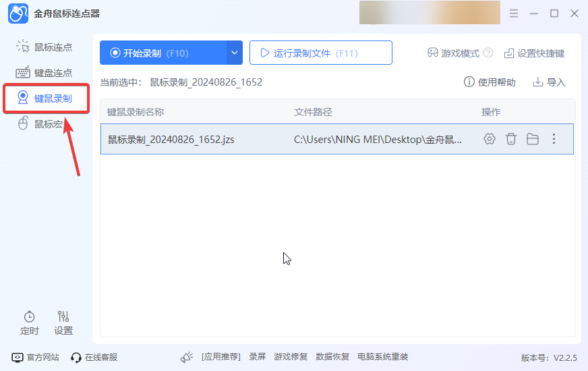
Task: Click version text 版本号: V2.2.5
Action: (549, 358)
